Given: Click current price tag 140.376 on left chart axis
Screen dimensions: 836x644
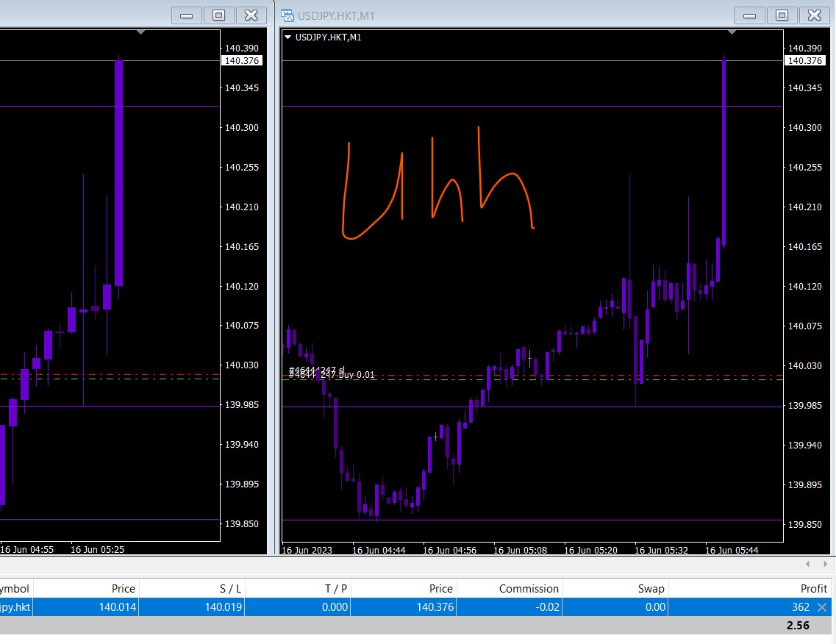Looking at the screenshot, I should click(241, 61).
